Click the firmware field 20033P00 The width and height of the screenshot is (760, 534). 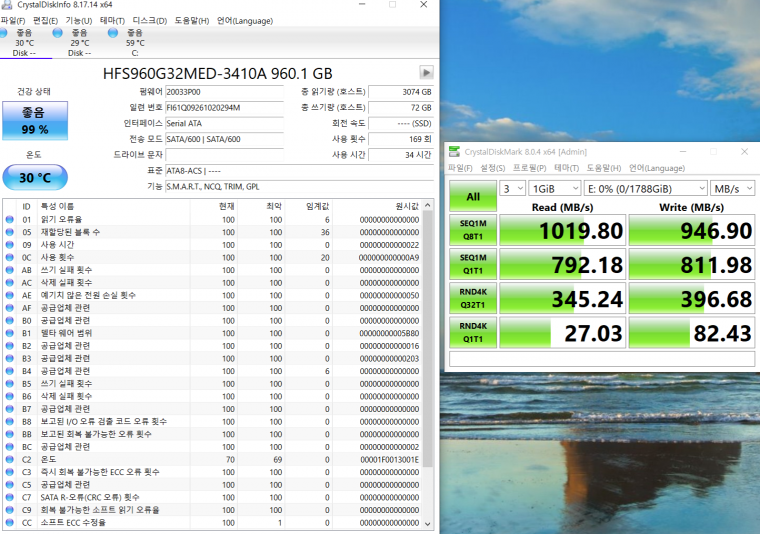(224, 92)
